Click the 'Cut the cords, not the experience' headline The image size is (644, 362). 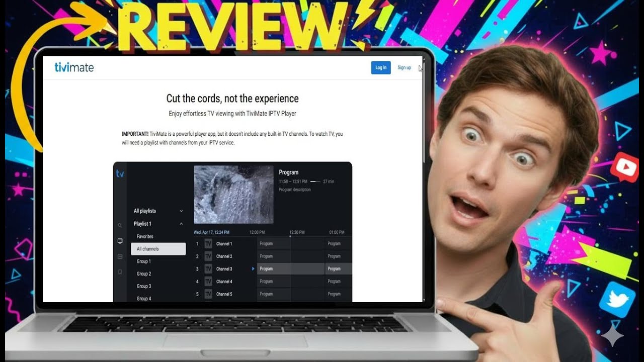coord(232,99)
